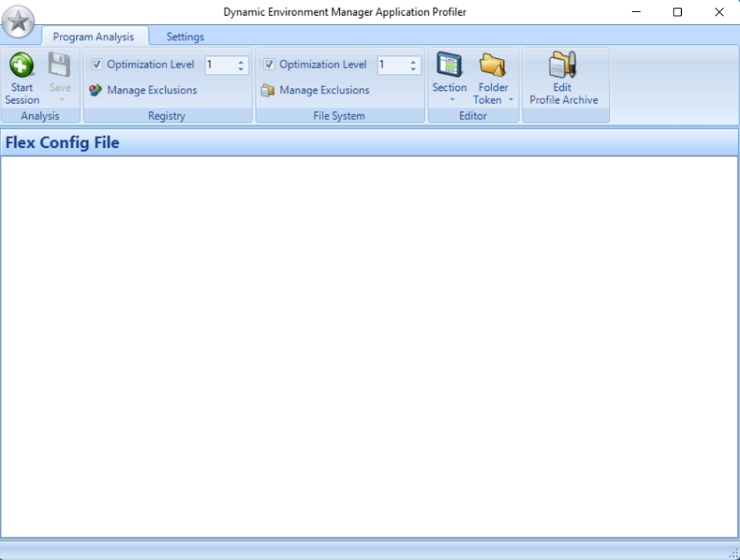Click the Start Session icon
Screen dimensions: 740x560
pos(22,66)
